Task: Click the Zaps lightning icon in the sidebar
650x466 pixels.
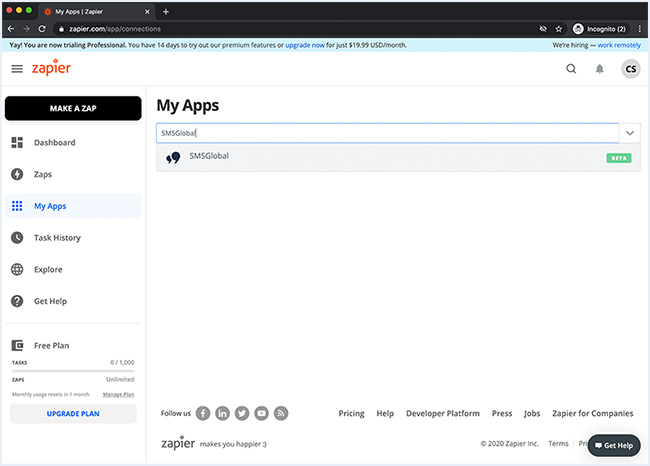Action: [x=17, y=174]
